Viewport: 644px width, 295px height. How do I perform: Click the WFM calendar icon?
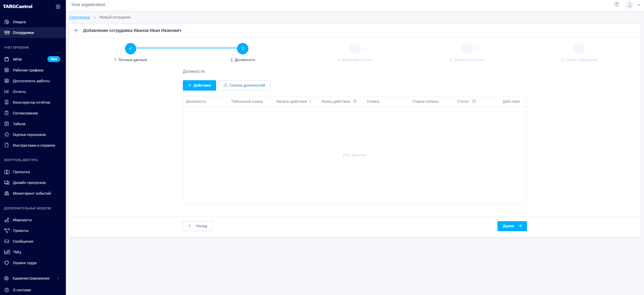[7, 59]
